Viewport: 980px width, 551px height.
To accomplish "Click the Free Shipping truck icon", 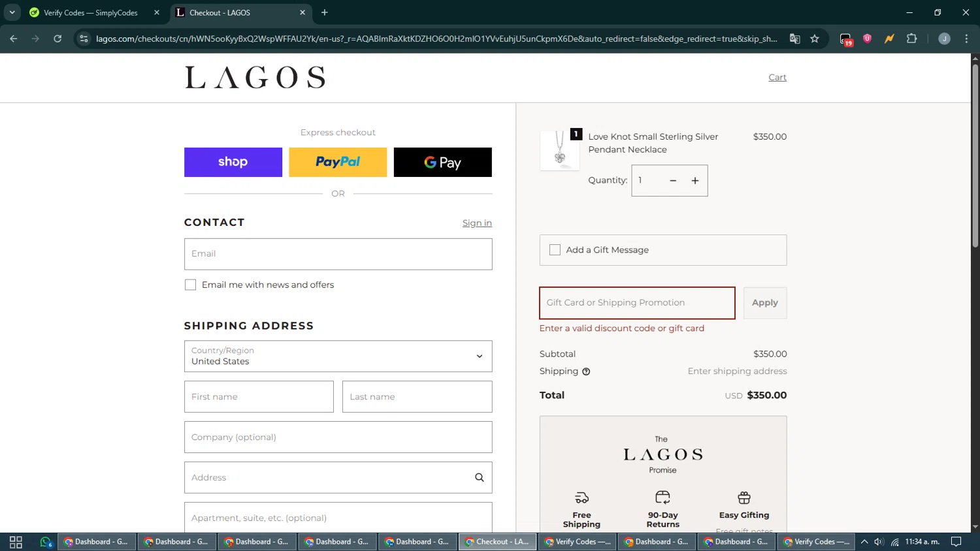I will tap(581, 497).
